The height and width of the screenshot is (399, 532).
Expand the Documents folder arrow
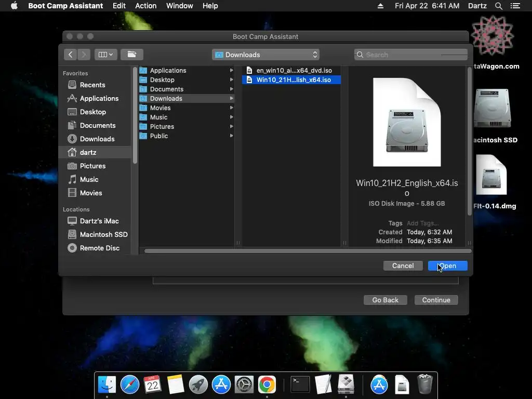point(231,89)
